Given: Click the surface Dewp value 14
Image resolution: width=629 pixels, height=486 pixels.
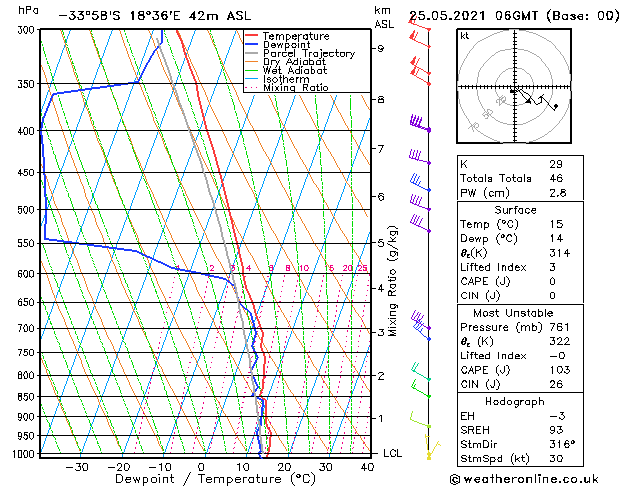Looking at the screenshot, I should (x=556, y=239).
